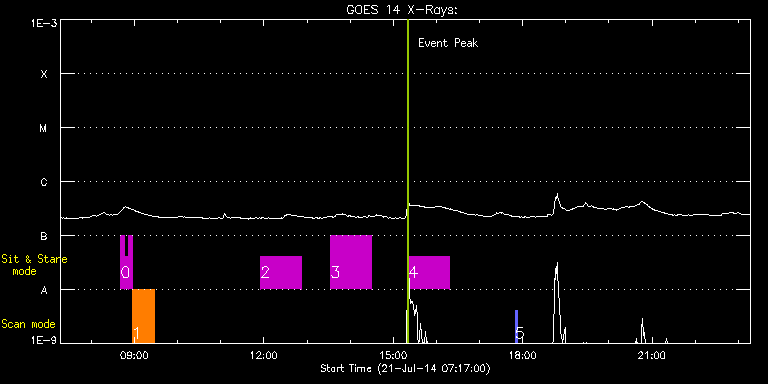
Task: Click the lower-channel flux spike near 18:45
Action: coord(557,303)
